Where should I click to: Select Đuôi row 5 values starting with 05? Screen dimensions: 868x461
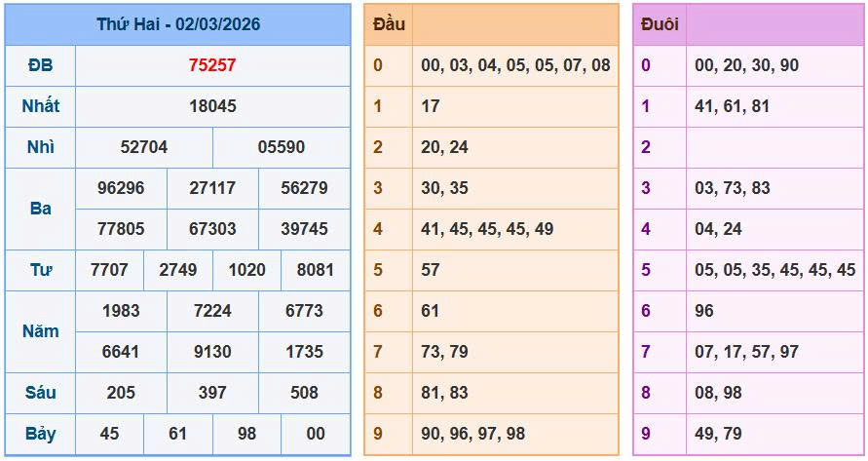774,270
